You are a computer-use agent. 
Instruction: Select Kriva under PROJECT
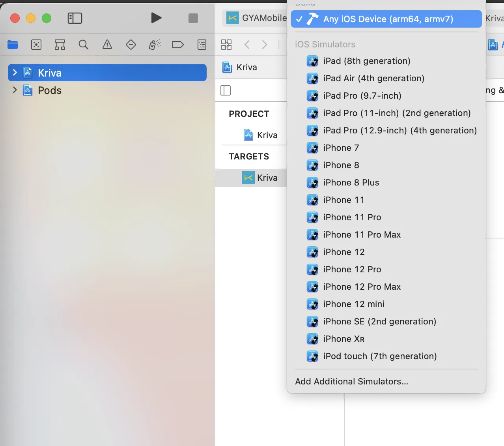coord(260,135)
